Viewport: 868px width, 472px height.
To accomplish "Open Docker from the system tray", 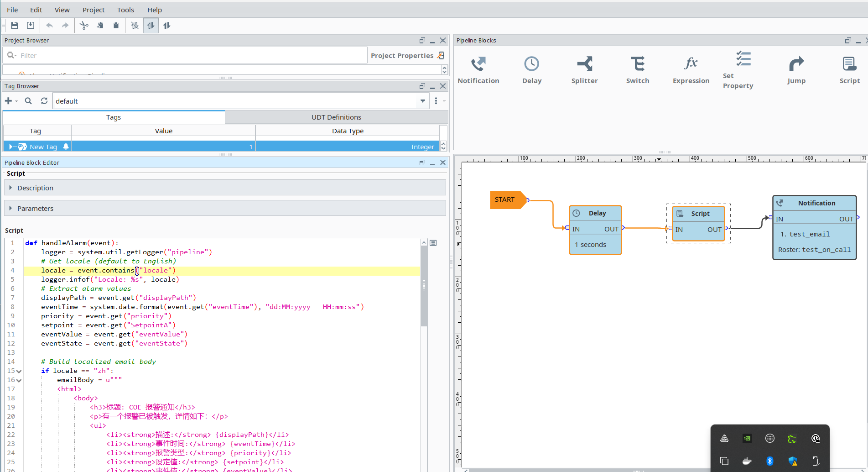I will pos(747,461).
